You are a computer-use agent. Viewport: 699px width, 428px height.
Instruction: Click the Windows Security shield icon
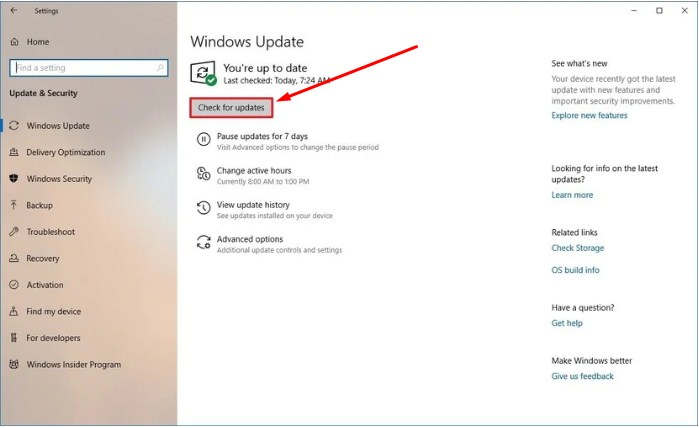pos(14,179)
